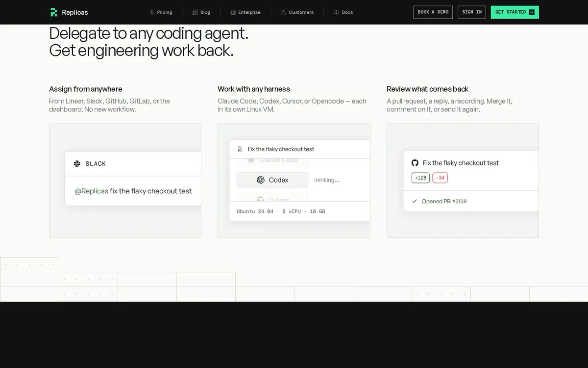Click the "Delegate to any coding agent." headline
Viewport: 588px width, 368px height.
point(149,33)
